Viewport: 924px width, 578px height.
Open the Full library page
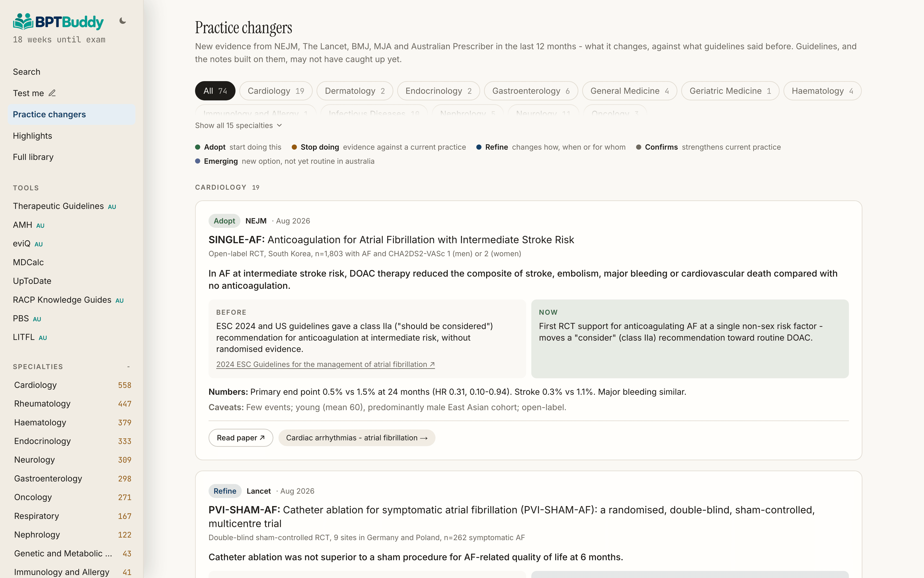(x=72, y=157)
